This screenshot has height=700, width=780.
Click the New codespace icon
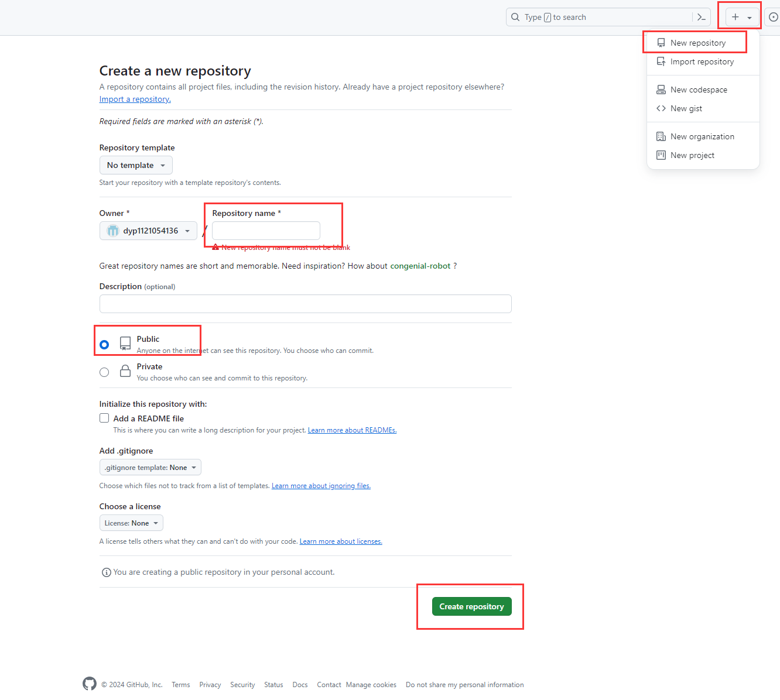point(661,90)
